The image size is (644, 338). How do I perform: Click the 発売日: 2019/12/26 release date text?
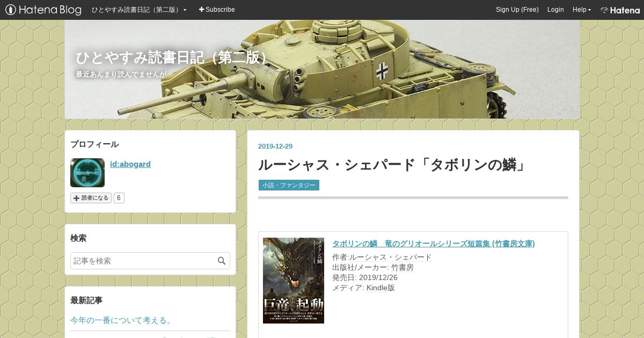coord(365,277)
